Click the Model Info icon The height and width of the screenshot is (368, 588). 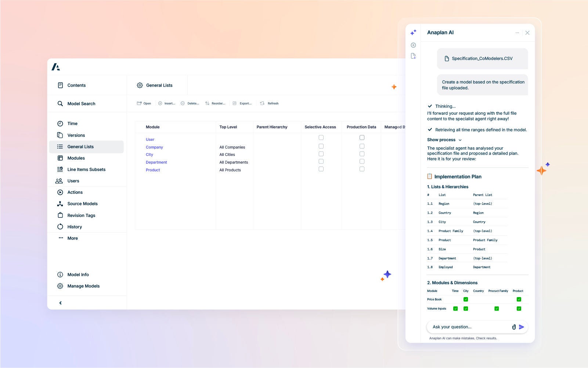click(60, 275)
